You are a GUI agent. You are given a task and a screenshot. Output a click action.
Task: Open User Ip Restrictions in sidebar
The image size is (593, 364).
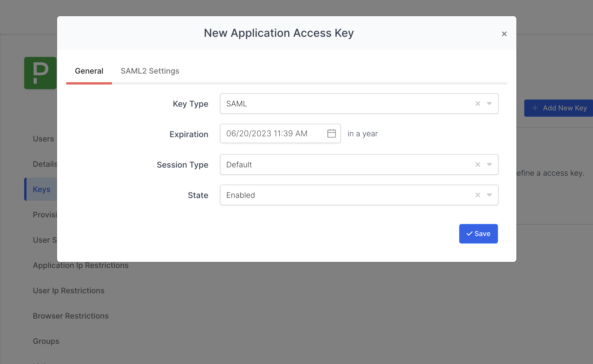click(x=69, y=291)
